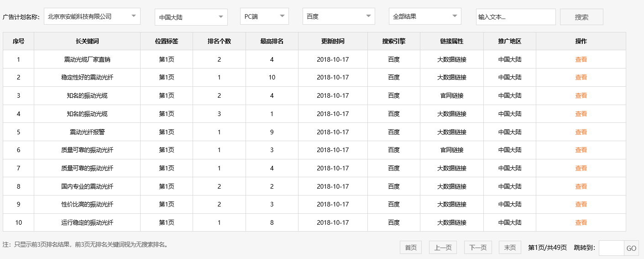Click the 最高排名 column header
Viewport: 644px width, 259px height.
(x=272, y=41)
